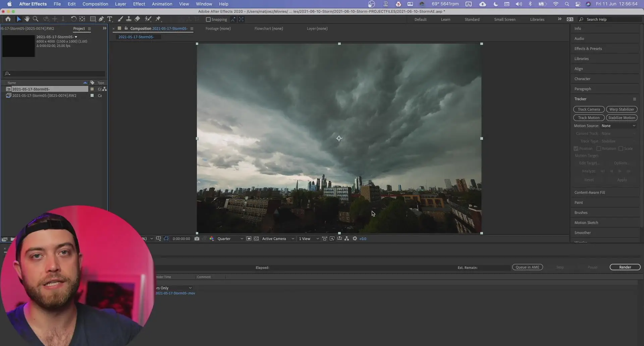644x346 pixels.
Task: Select the Rotation tool
Action: click(x=73, y=19)
